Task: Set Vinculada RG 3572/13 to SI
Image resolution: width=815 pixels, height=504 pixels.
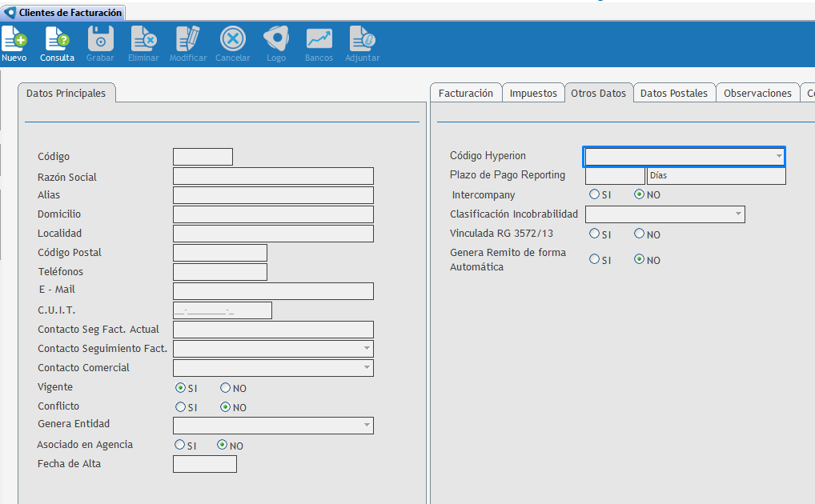Action: coord(594,234)
